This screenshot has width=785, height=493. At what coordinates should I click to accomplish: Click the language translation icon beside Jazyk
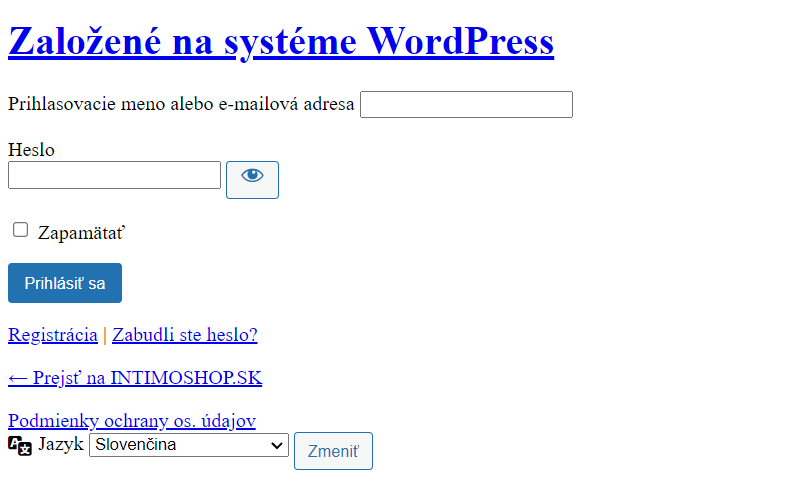pos(20,445)
